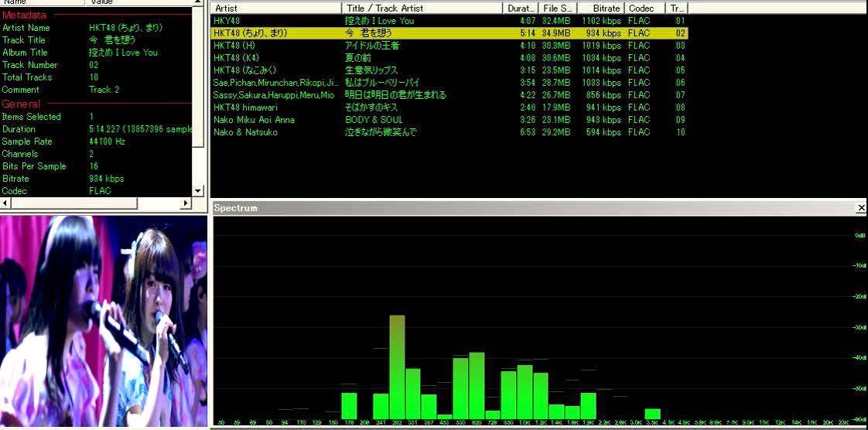Click artist HKY48 in playlist
868x430 pixels.
[227, 21]
